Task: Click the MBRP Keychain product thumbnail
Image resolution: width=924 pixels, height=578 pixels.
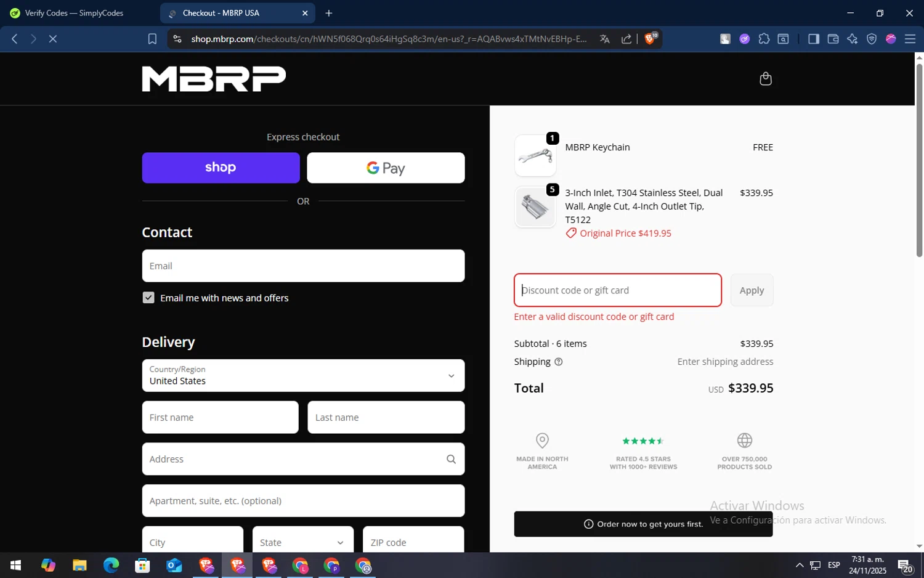Action: tap(535, 156)
